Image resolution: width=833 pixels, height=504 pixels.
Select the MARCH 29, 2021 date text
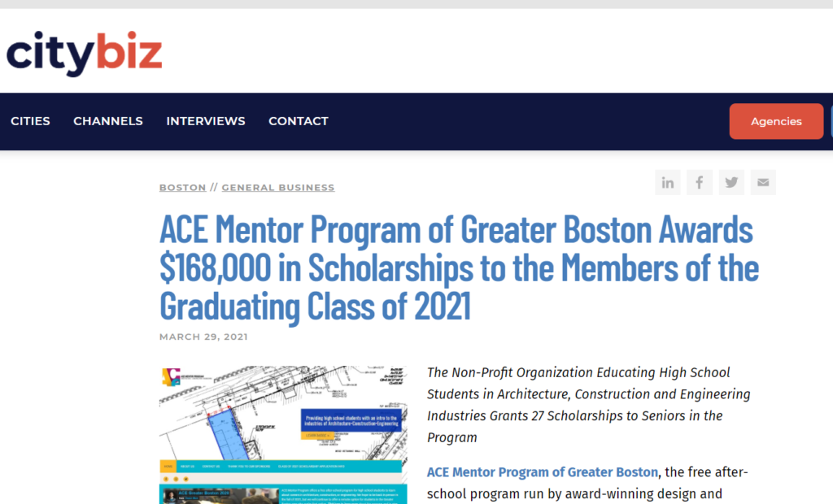203,337
